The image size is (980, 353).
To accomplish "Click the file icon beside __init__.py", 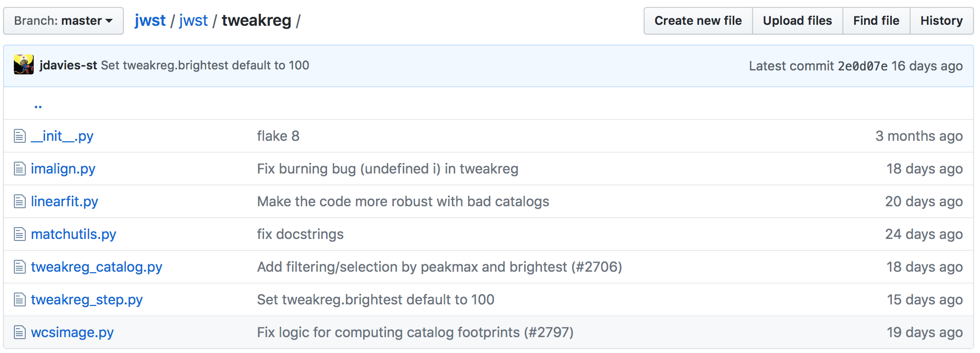I will point(19,136).
